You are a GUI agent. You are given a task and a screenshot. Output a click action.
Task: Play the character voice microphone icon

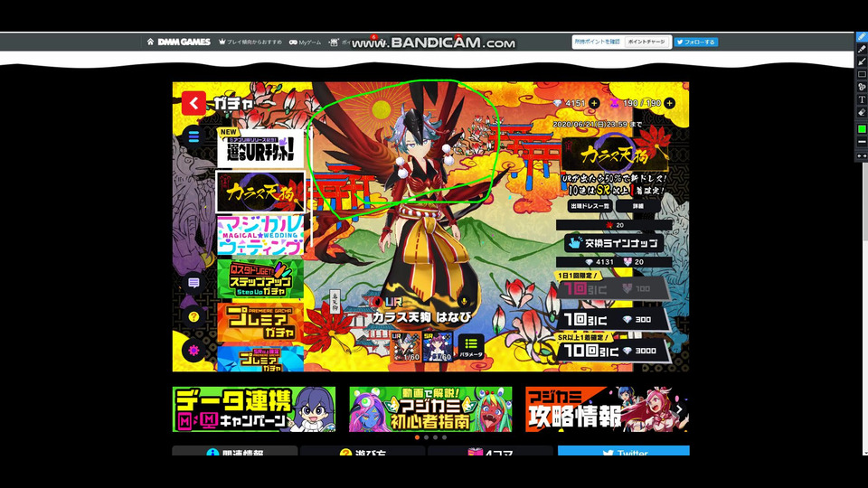pyautogui.click(x=464, y=301)
